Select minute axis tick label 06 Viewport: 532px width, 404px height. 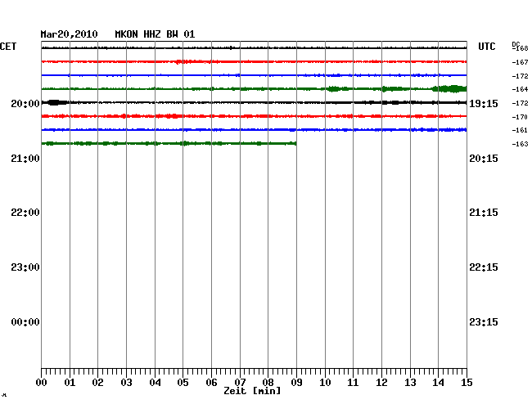click(211, 383)
